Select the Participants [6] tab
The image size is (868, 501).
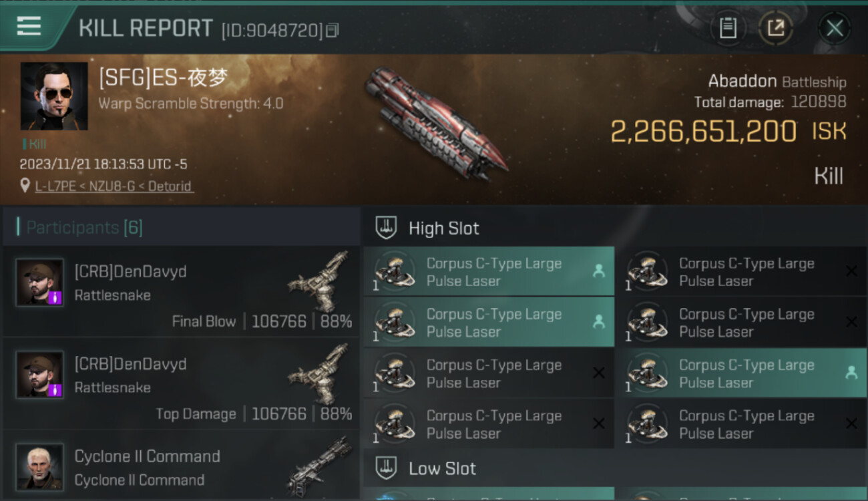click(84, 228)
